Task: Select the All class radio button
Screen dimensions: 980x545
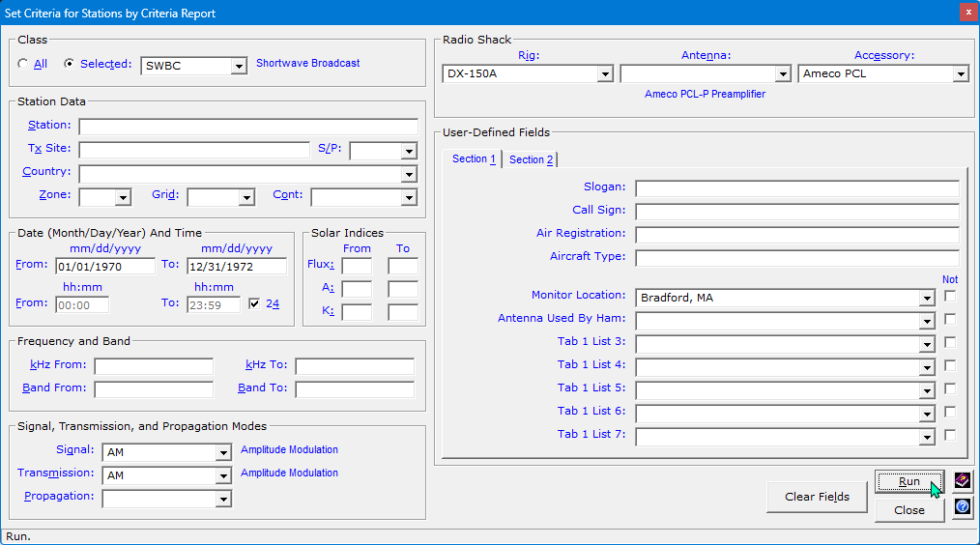Action: coord(23,65)
